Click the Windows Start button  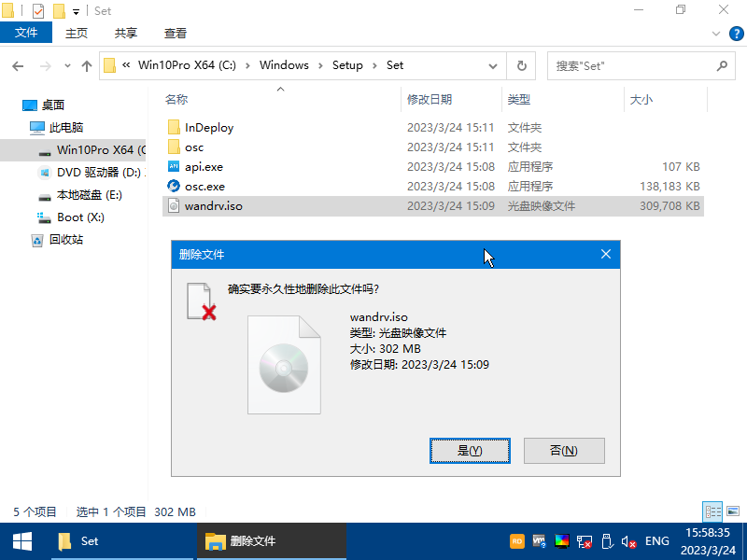click(21, 540)
